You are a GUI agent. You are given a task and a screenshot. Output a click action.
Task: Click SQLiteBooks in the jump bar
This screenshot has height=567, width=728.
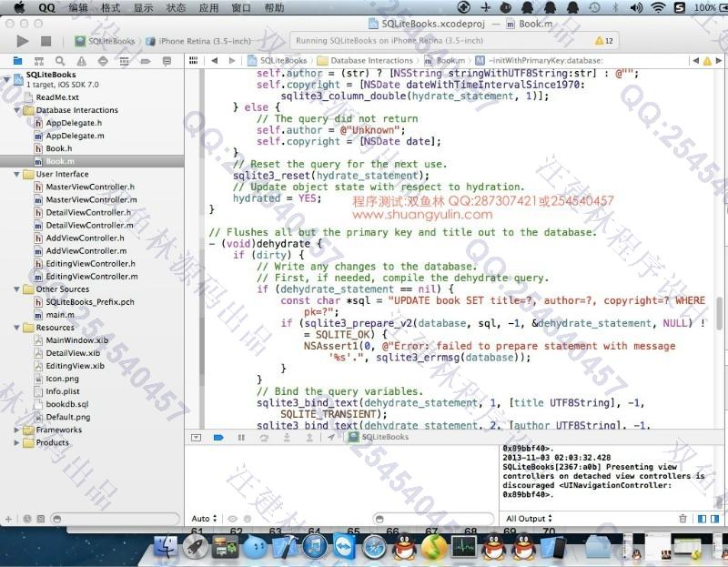tap(278, 60)
